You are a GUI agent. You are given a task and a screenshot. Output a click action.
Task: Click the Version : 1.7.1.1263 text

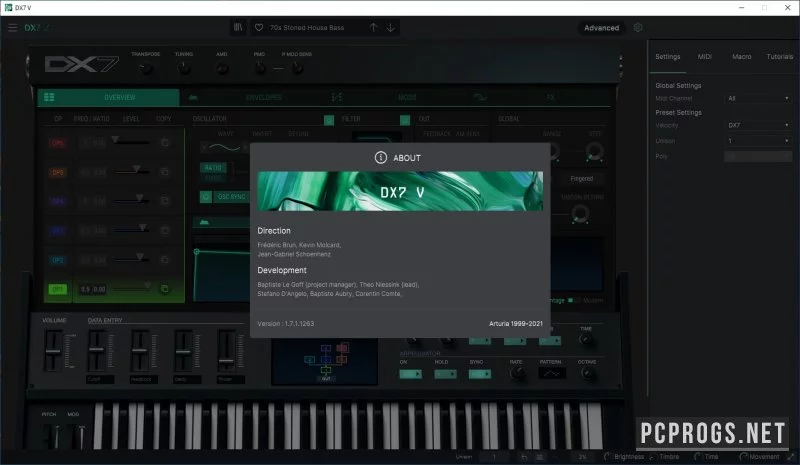coord(286,324)
